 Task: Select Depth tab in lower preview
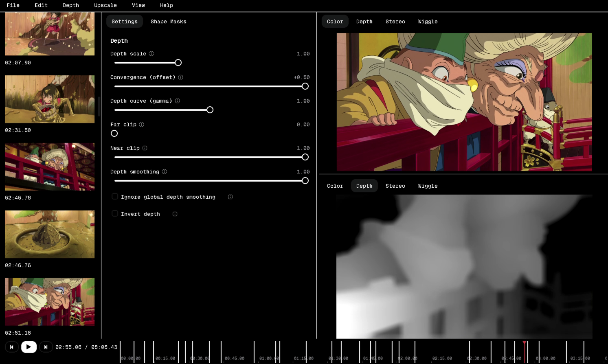point(364,186)
